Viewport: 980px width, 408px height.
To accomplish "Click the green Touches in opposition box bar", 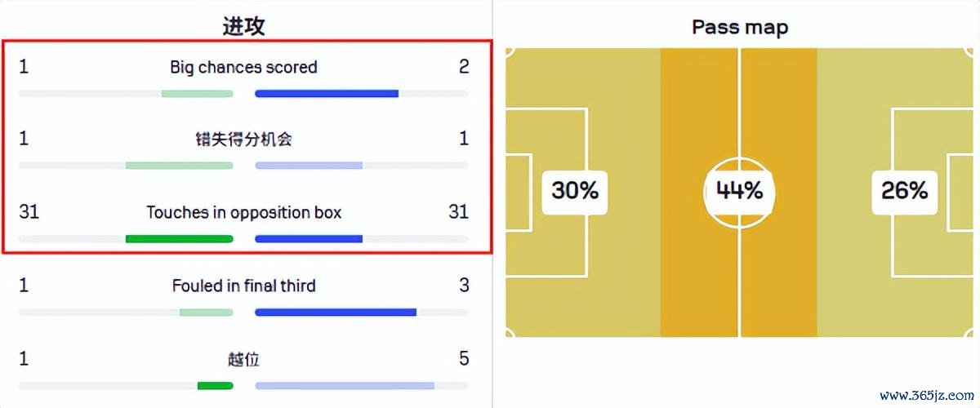I will click(x=179, y=239).
